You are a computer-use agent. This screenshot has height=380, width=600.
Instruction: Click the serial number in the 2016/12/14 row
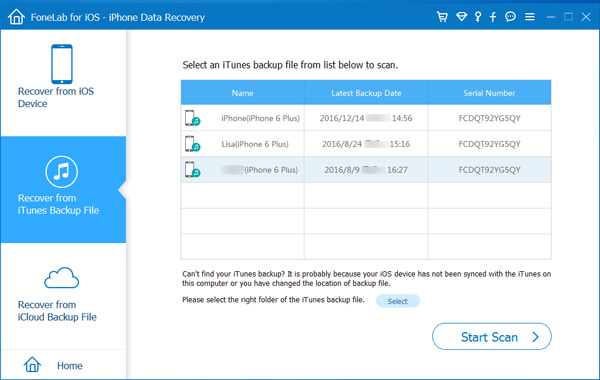click(489, 118)
